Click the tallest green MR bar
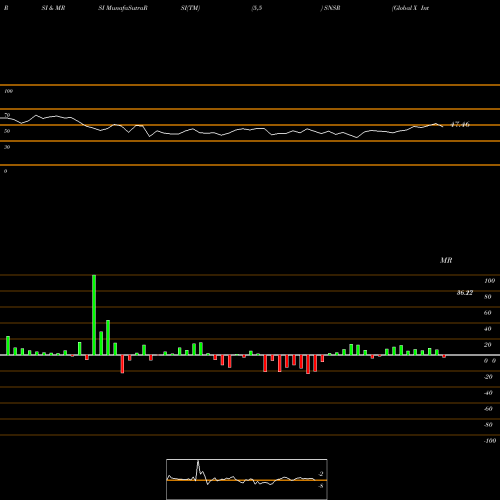Viewport: 500px width, 500px height. 94,315
